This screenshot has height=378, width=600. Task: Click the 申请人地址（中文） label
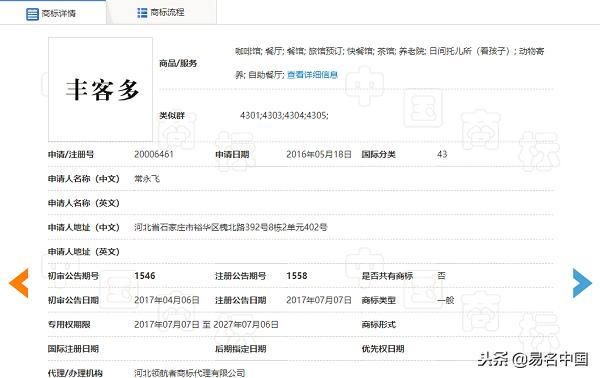click(84, 227)
